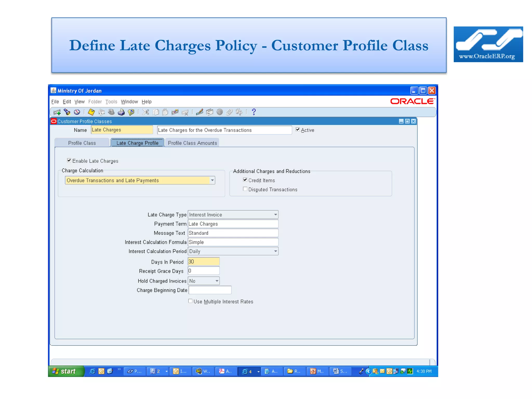Switch to the Profile Class tab
532x399 pixels.
point(82,143)
